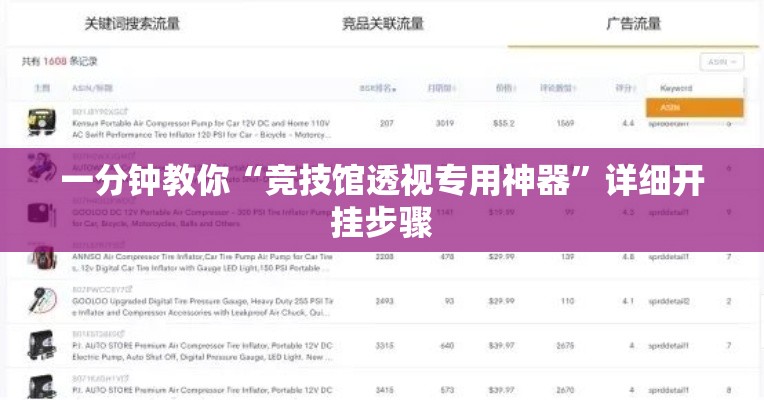The width and height of the screenshot is (764, 400).
Task: Open P.I. AUTO STORE title with 640 sales
Action: tap(202, 351)
